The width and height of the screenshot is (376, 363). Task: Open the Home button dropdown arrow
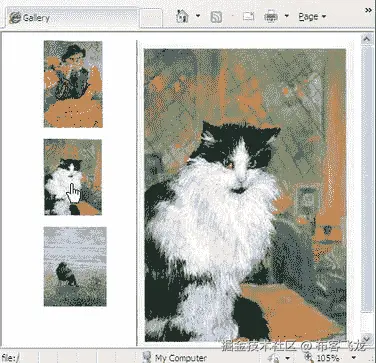click(198, 16)
